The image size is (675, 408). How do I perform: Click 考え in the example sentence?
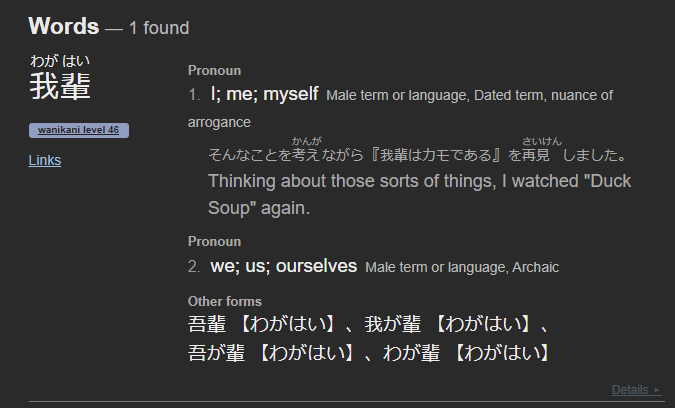tap(305, 156)
